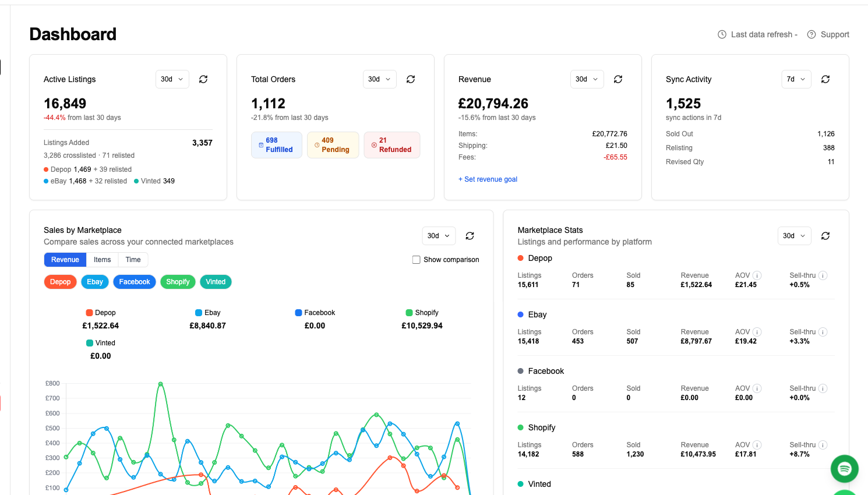Viewport: 868px width, 495px height.
Task: Refresh the Active Listings card
Action: [203, 79]
